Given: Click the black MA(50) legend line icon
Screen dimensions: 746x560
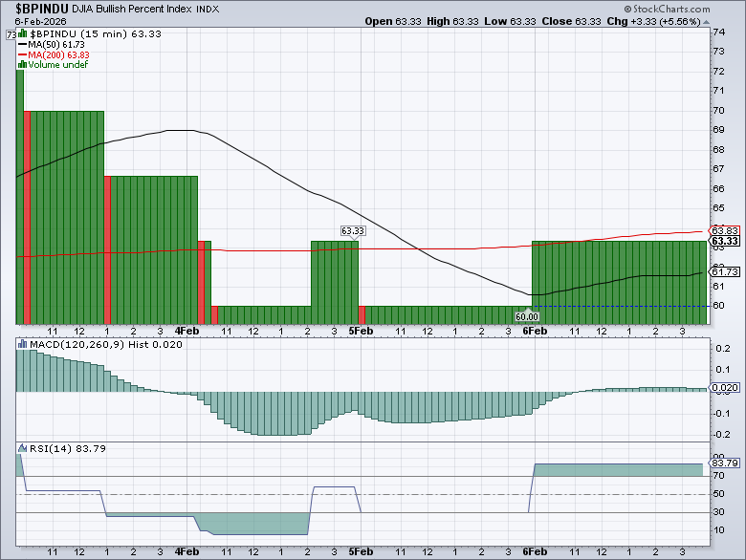Looking at the screenshot, I should tap(22, 45).
